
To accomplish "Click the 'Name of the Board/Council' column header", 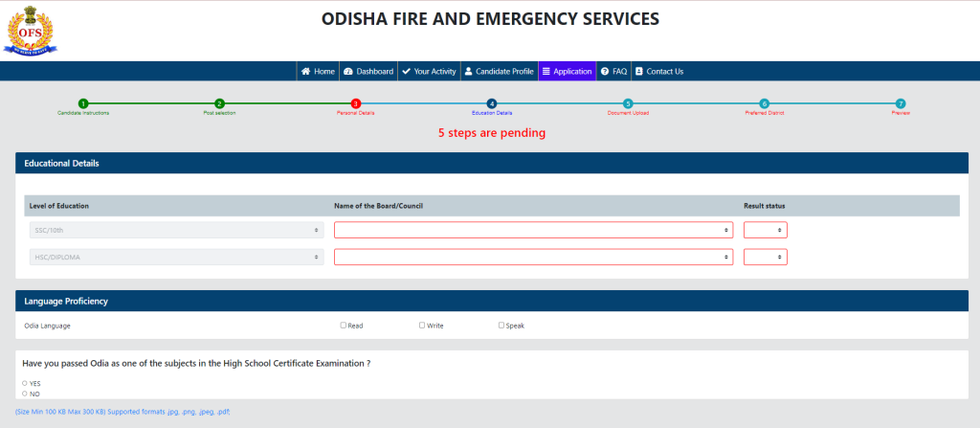I will pyautogui.click(x=380, y=206).
